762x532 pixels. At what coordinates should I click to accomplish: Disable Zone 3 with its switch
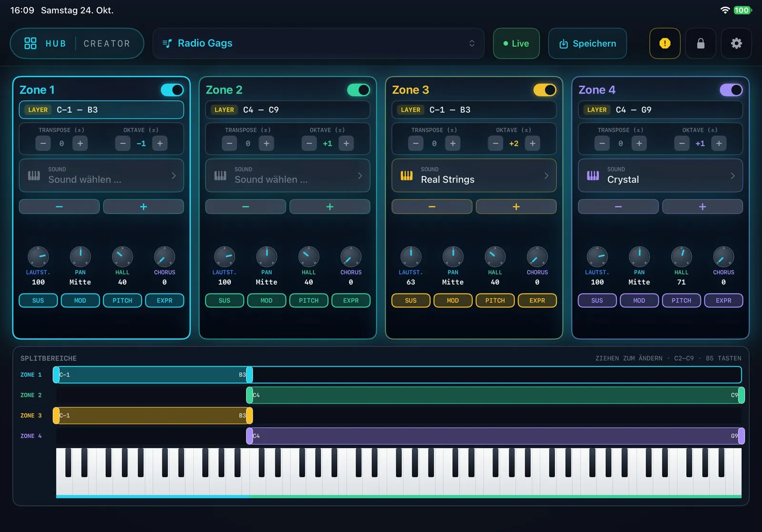click(545, 90)
